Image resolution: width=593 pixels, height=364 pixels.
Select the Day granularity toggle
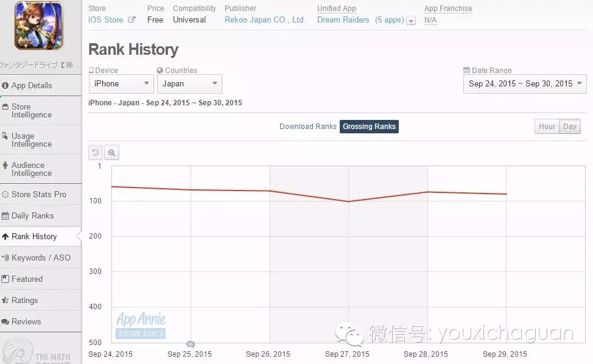pos(569,126)
